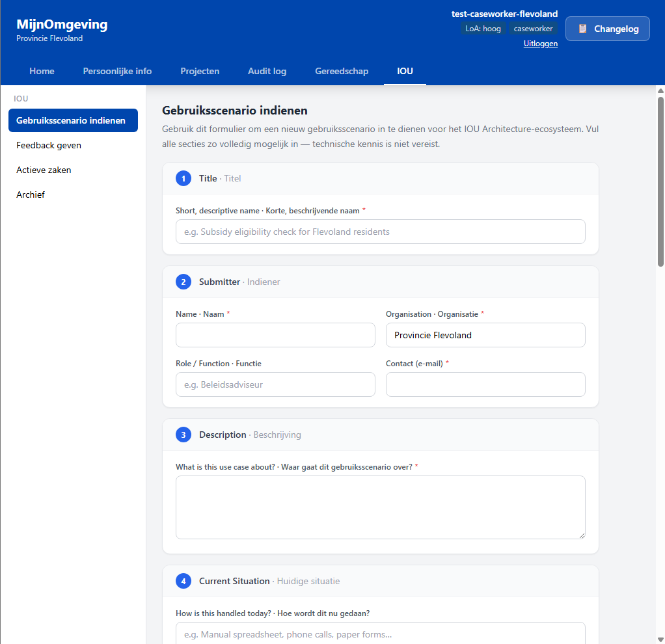
Task: Click the step 2 circle beside "Submitter"
Action: click(x=183, y=282)
